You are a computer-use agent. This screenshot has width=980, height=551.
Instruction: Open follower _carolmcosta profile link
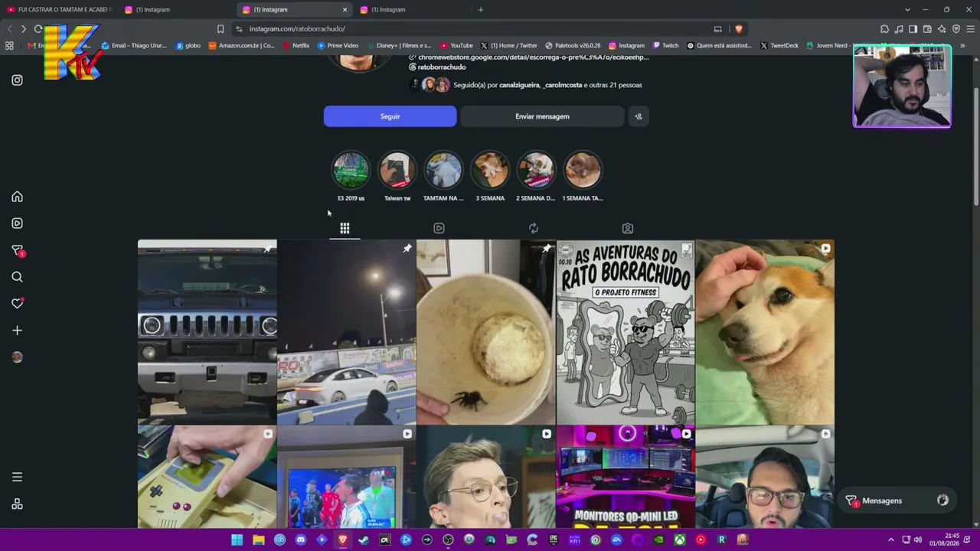point(562,85)
